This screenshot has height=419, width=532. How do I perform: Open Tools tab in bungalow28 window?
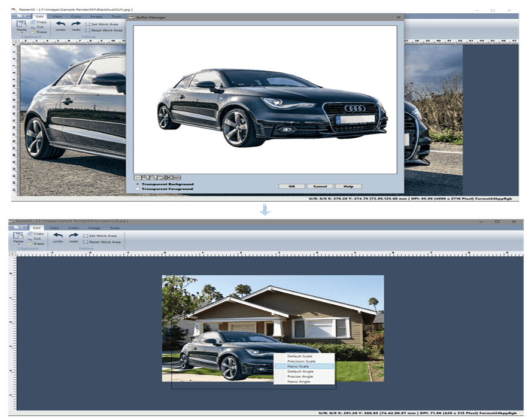point(115,228)
